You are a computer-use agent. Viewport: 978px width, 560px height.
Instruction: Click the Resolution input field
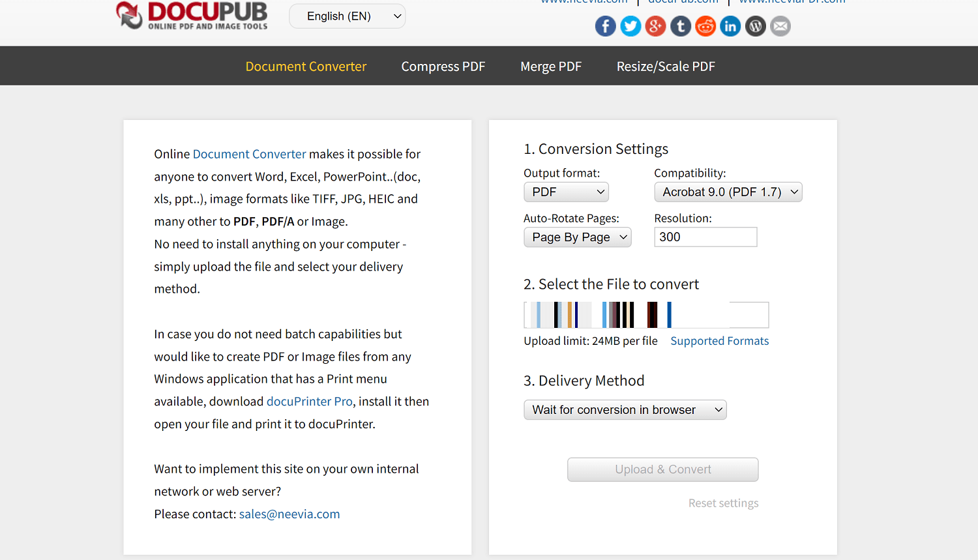(705, 237)
